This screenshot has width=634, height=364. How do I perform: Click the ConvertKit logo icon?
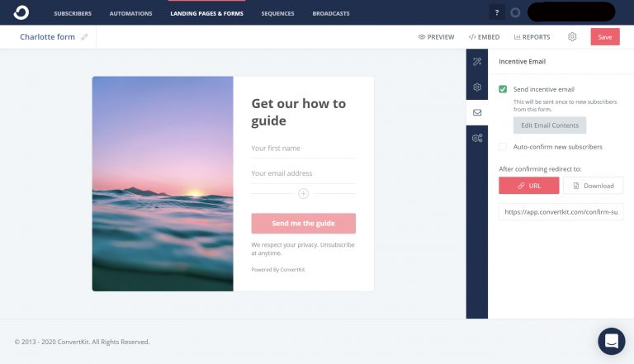(21, 12)
